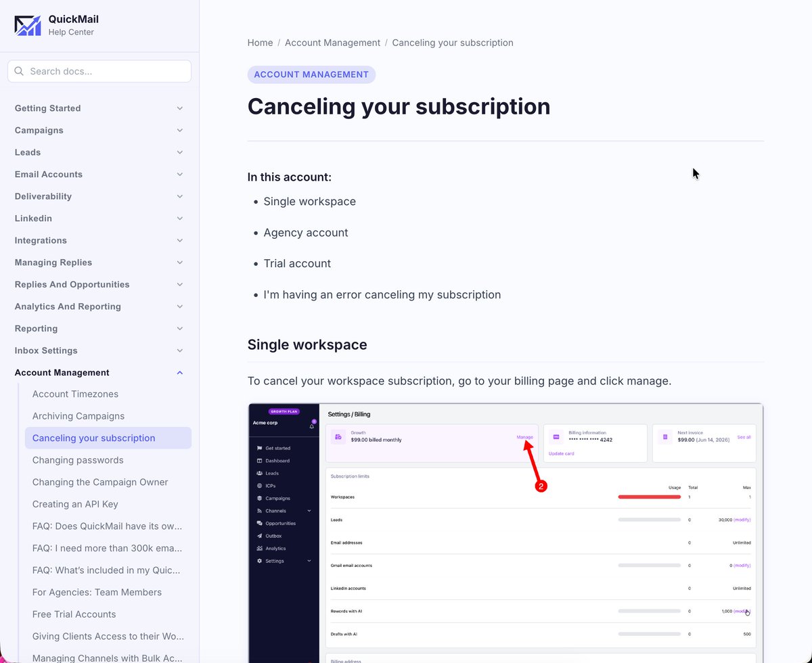Open the Reporting sidebar category
Viewport: 812px width, 663px height.
click(x=37, y=329)
